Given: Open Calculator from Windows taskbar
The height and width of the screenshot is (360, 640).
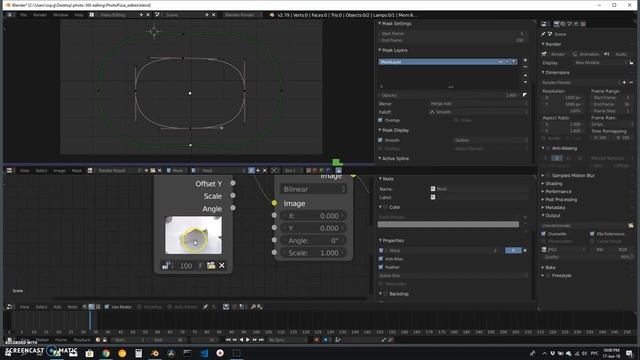Looking at the screenshot, I should [x=138, y=353].
